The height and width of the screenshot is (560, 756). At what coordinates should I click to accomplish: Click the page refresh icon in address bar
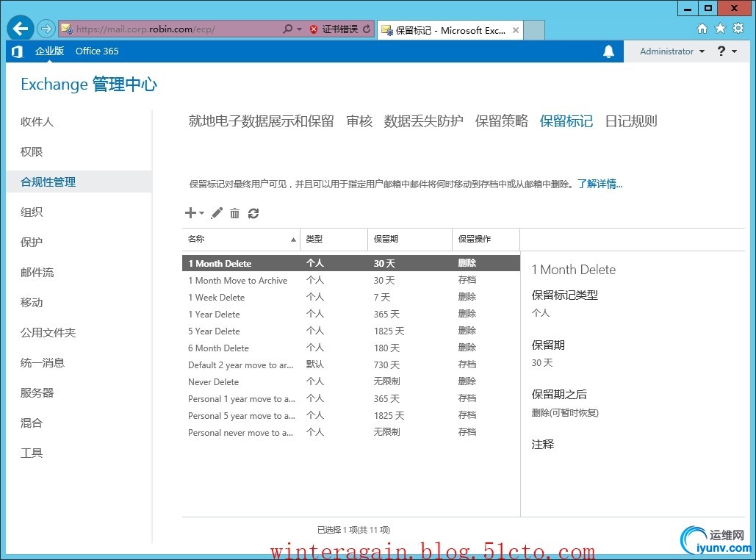[367, 29]
